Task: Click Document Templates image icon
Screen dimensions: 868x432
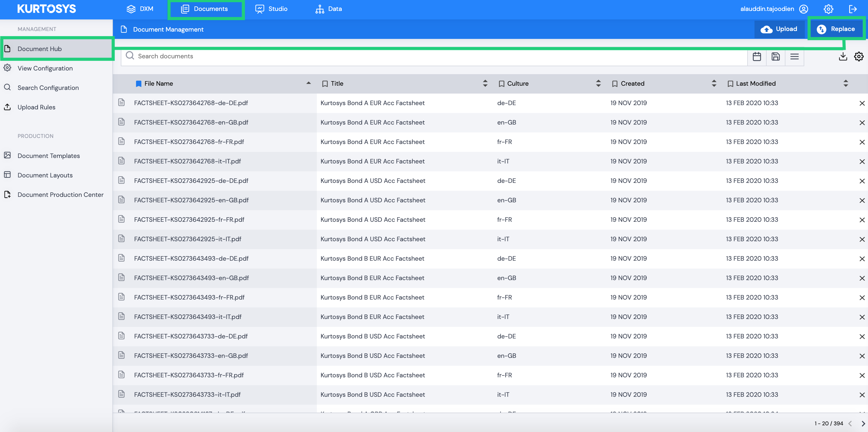Action: tap(7, 155)
